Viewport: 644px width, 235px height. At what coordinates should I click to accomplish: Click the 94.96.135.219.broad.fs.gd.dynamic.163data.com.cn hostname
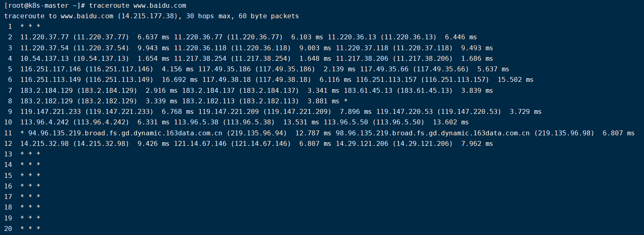(125, 133)
